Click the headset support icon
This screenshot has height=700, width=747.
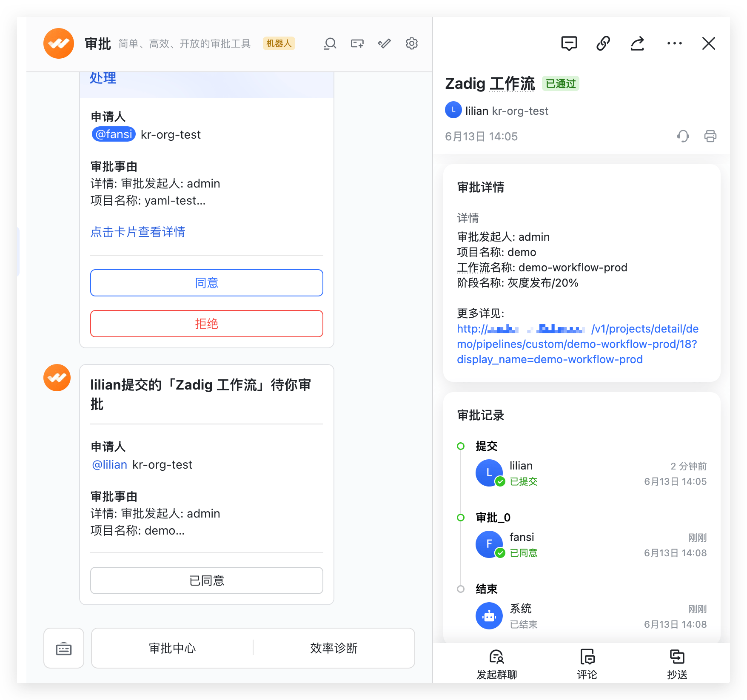click(x=683, y=136)
